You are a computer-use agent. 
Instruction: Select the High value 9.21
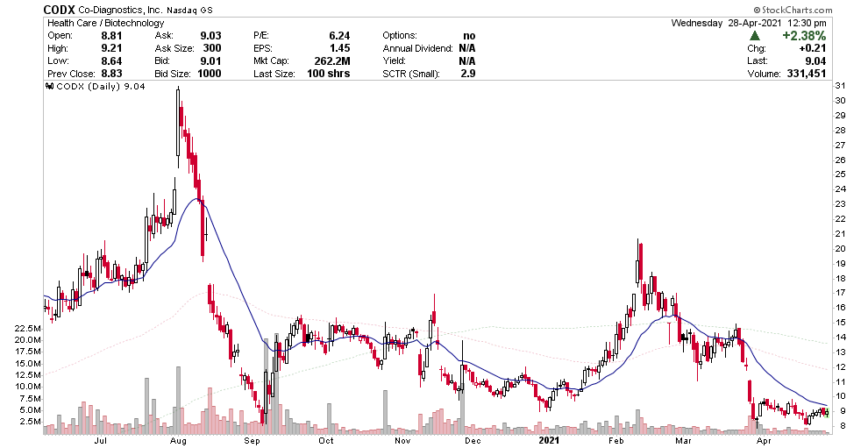point(112,48)
